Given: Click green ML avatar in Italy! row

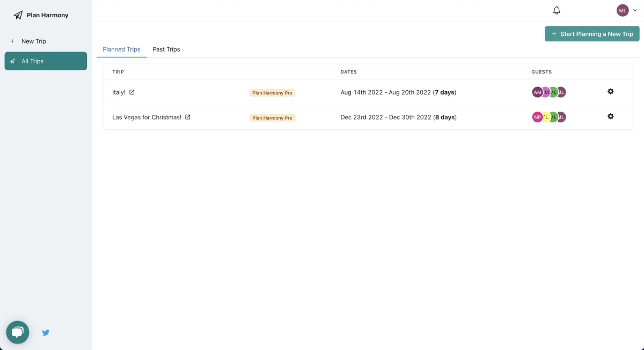Looking at the screenshot, I should [553, 92].
